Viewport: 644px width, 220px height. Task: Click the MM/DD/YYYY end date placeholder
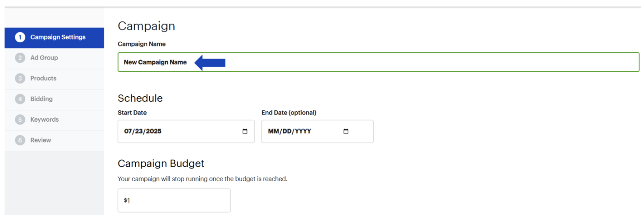click(x=289, y=131)
